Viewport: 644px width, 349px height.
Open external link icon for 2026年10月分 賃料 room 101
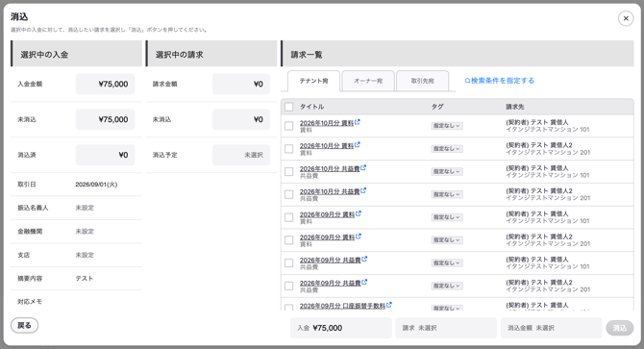click(x=358, y=122)
